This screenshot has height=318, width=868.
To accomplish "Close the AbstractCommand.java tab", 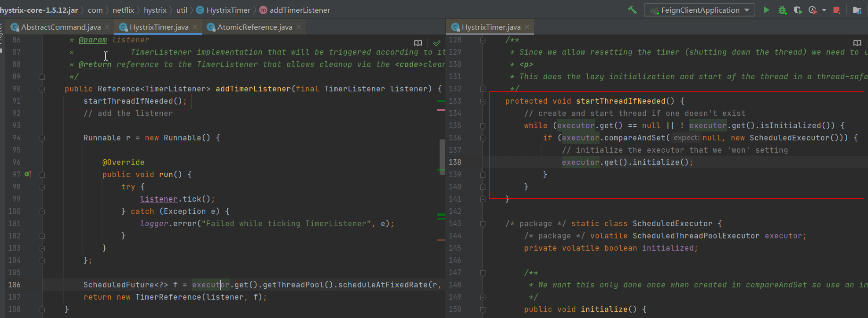I will pyautogui.click(x=107, y=27).
